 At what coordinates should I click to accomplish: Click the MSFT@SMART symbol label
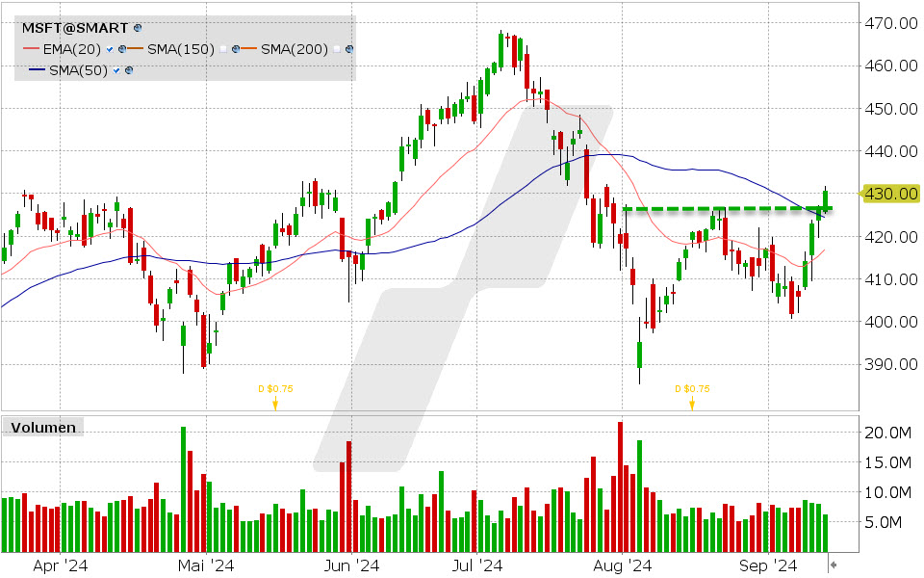coord(75,28)
